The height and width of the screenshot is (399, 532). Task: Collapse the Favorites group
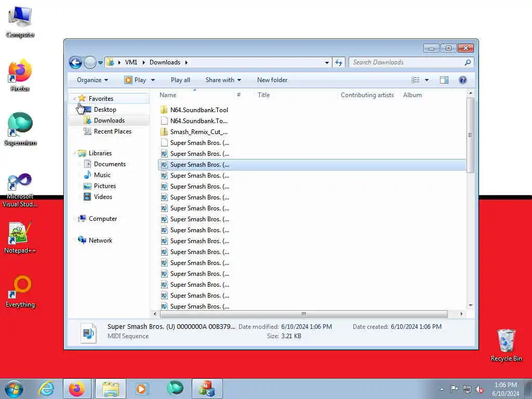point(74,99)
